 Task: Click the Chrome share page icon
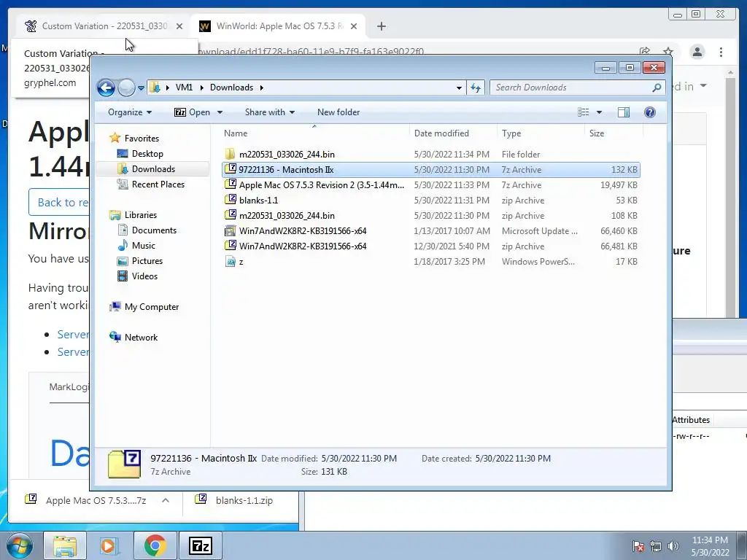645,52
